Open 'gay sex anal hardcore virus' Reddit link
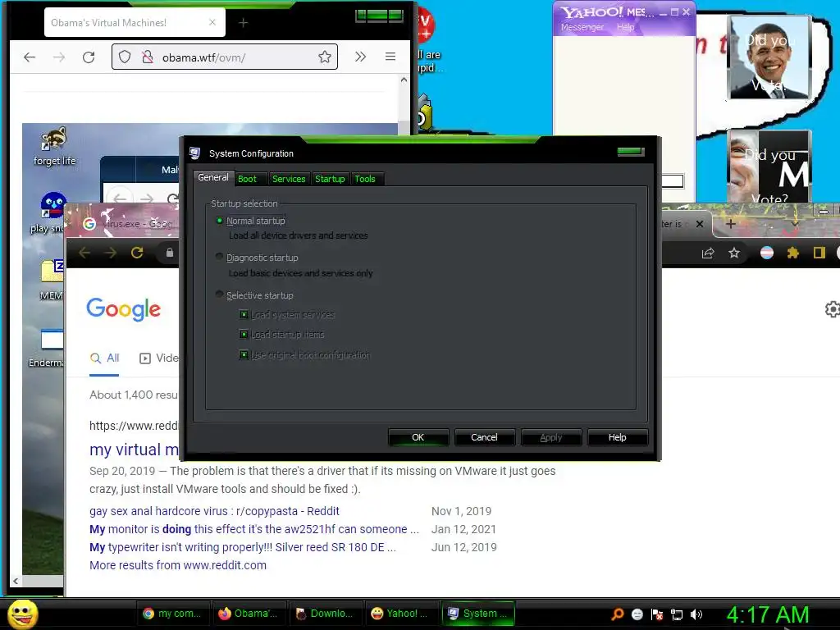Image resolution: width=840 pixels, height=630 pixels. (214, 511)
